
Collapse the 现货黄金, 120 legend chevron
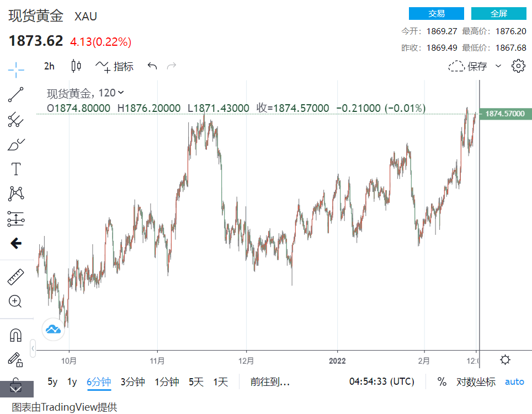121,93
